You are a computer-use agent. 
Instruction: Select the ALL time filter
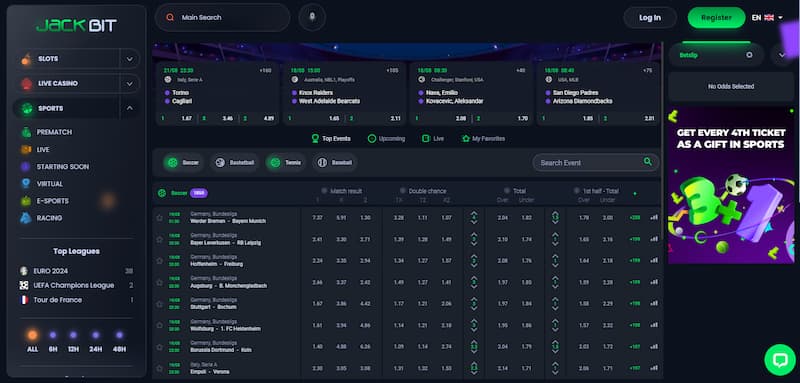coord(32,342)
